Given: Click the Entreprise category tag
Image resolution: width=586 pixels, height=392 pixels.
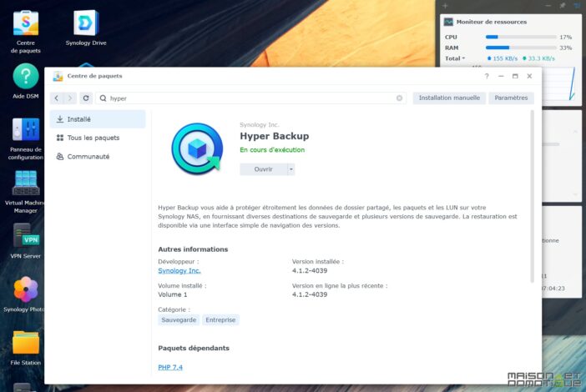Looking at the screenshot, I should (x=220, y=320).
